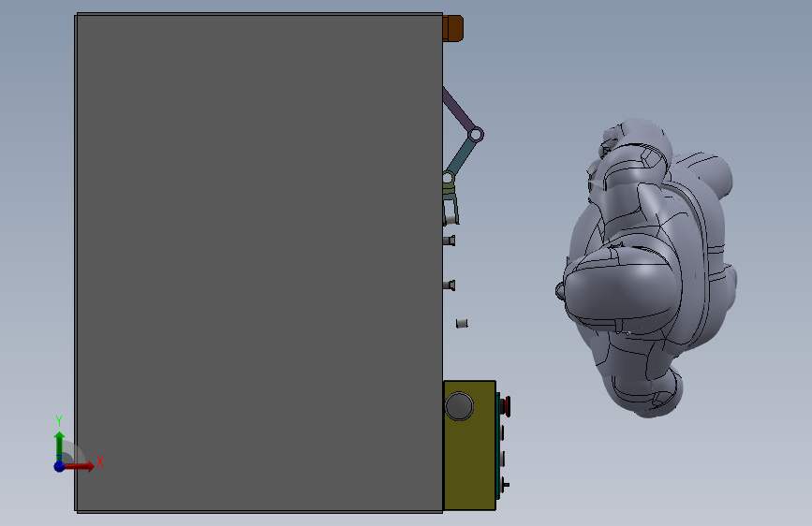
Task: Click the red X axis of the triad
Action: pyautogui.click(x=81, y=466)
